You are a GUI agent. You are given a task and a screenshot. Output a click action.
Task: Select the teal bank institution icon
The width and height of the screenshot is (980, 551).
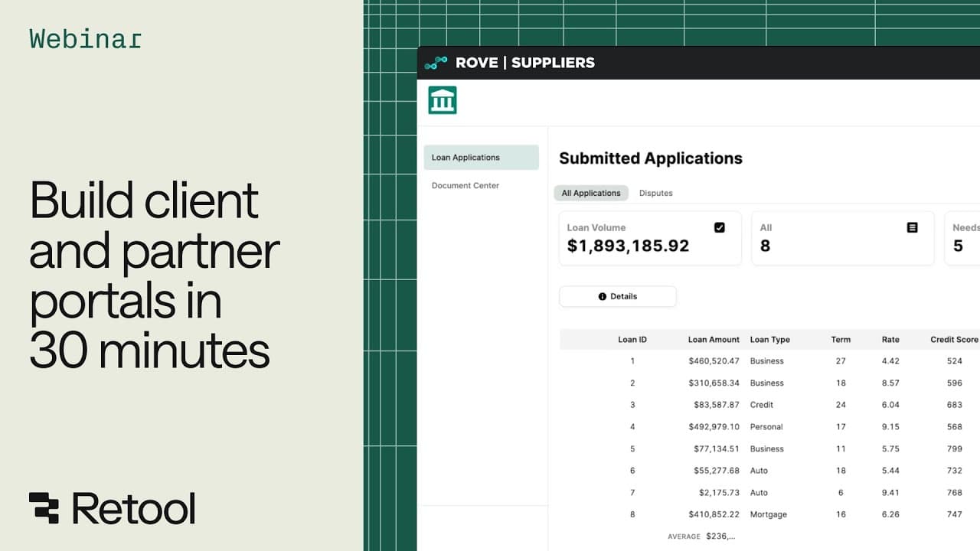tap(442, 99)
